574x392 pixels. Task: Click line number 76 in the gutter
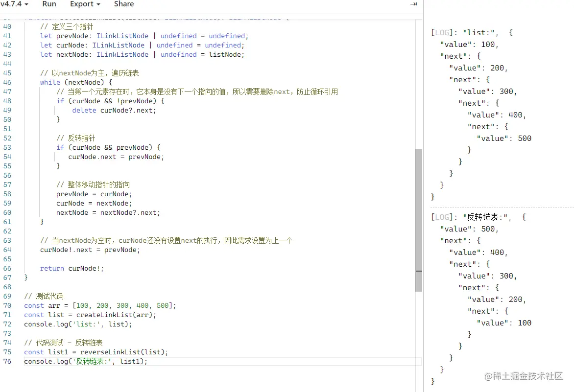(7, 361)
